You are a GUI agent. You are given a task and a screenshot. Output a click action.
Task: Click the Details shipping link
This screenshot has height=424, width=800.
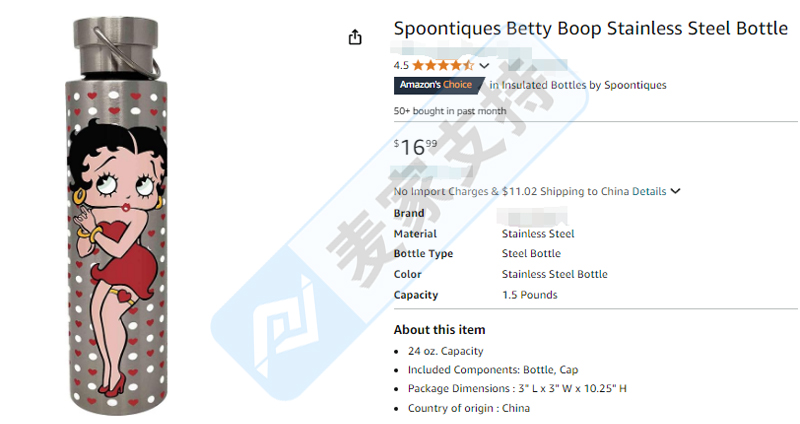click(x=649, y=191)
